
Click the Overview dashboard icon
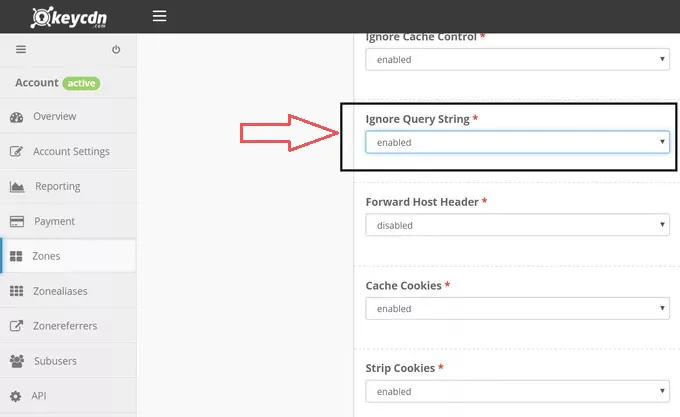point(16,117)
